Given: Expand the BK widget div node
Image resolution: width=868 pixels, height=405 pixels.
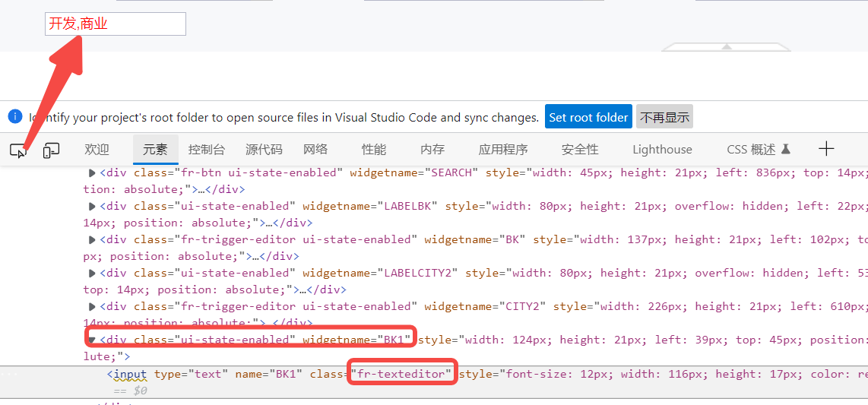Looking at the screenshot, I should coord(93,239).
